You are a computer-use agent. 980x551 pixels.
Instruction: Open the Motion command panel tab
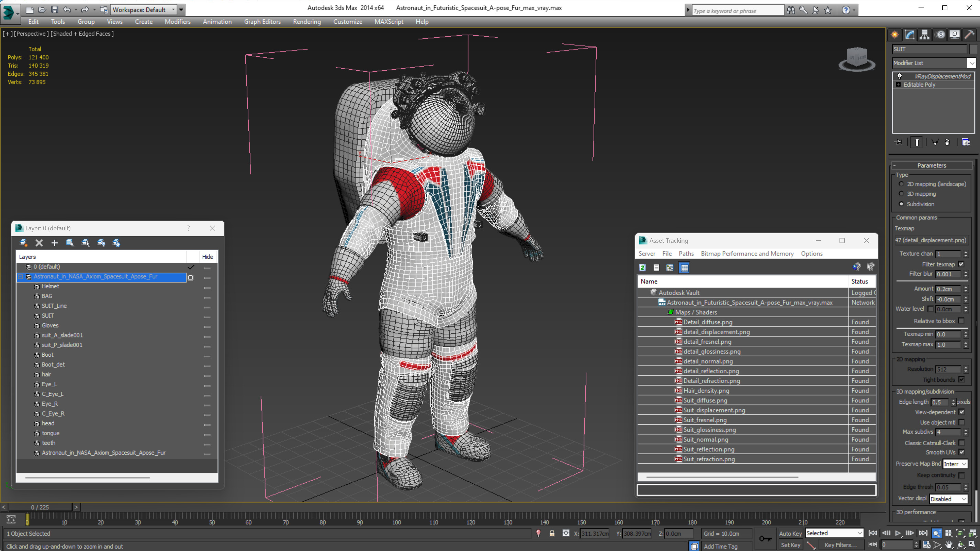pos(940,35)
